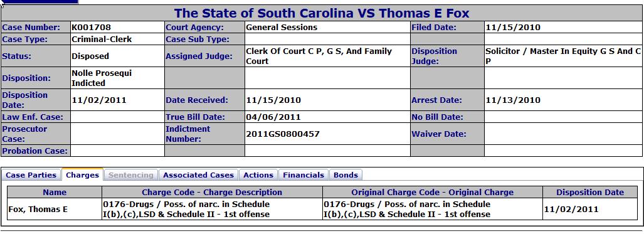Image resolution: width=644 pixels, height=234 pixels.
Task: Click the blue button at top left
Action: [40, 2]
